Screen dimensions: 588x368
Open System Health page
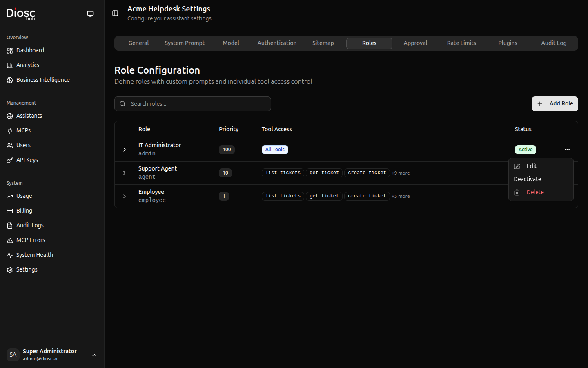point(34,255)
